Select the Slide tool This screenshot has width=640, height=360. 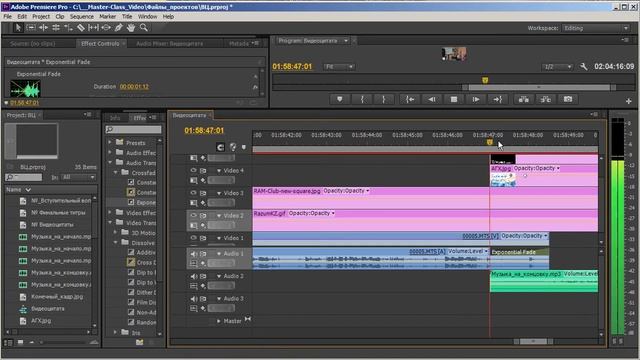pyautogui.click(x=106, y=28)
